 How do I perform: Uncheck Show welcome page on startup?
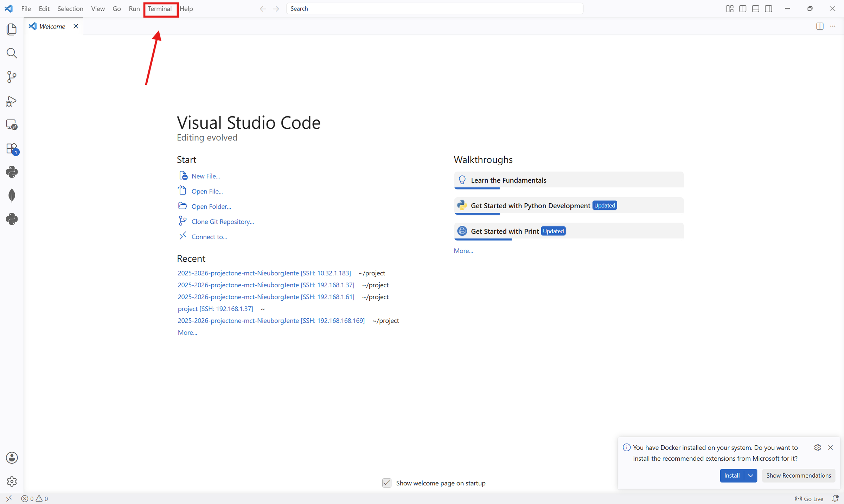click(x=387, y=483)
